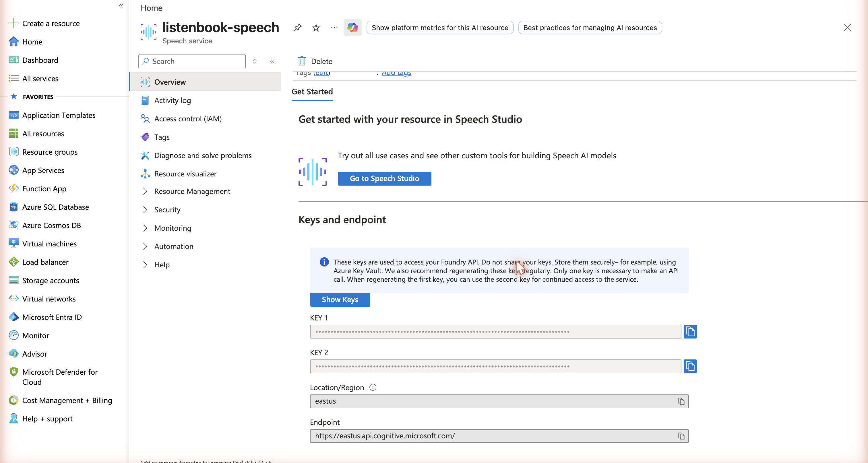Screen dimensions: 868x463
Task: Copy KEY 2 to clipboard
Action: [x=690, y=366]
